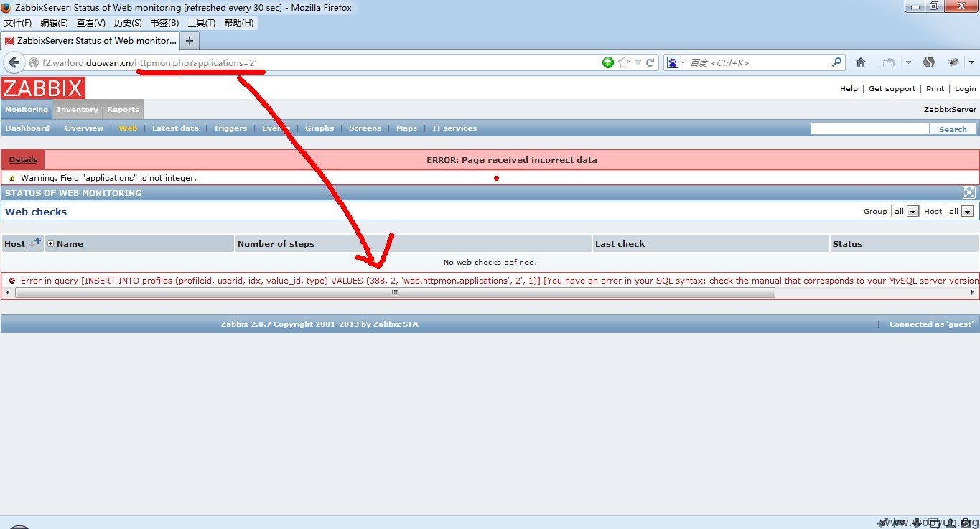Click the Help link
This screenshot has height=529, width=980.
849,89
